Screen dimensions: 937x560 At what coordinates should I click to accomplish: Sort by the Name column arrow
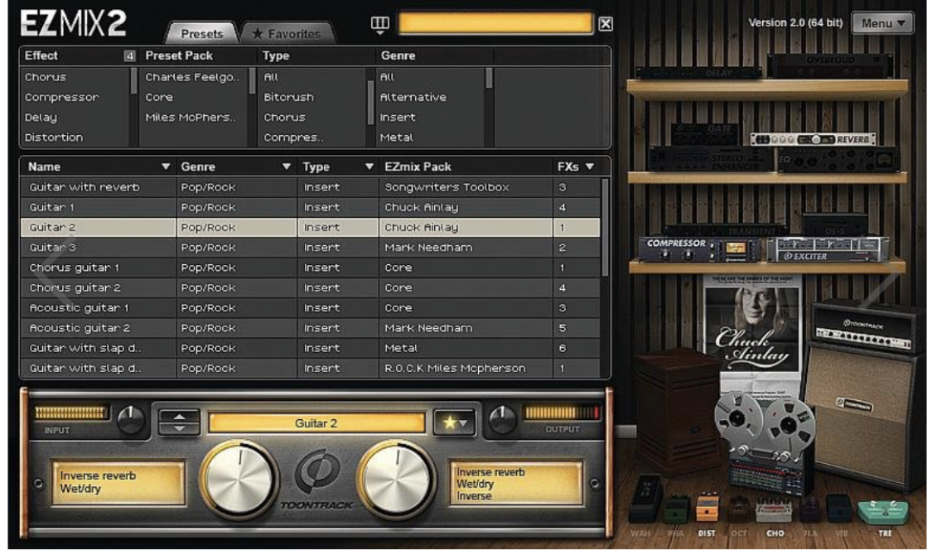click(166, 167)
